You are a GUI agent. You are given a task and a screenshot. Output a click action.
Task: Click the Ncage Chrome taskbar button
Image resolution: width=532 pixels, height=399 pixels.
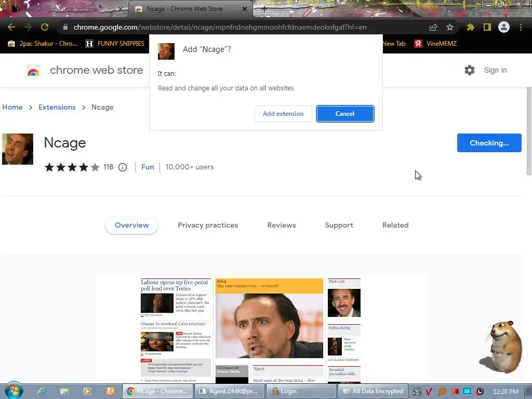point(158,391)
